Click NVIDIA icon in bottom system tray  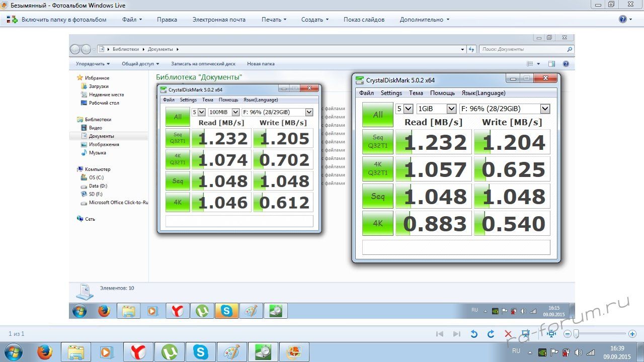[x=542, y=352]
